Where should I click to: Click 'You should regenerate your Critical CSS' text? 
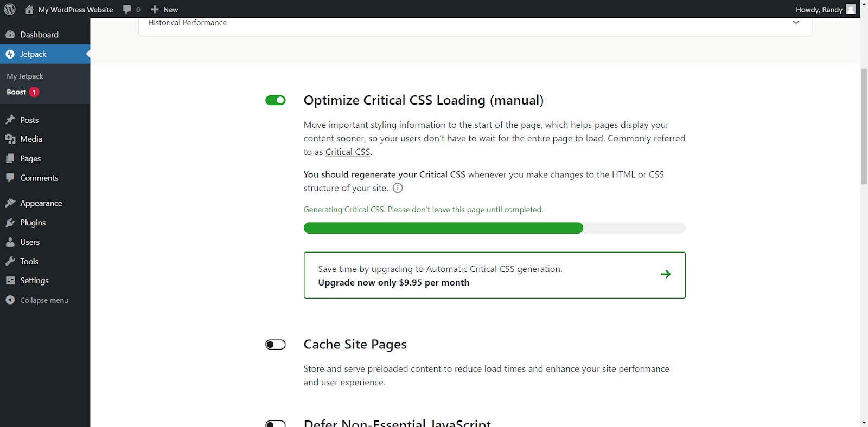384,174
